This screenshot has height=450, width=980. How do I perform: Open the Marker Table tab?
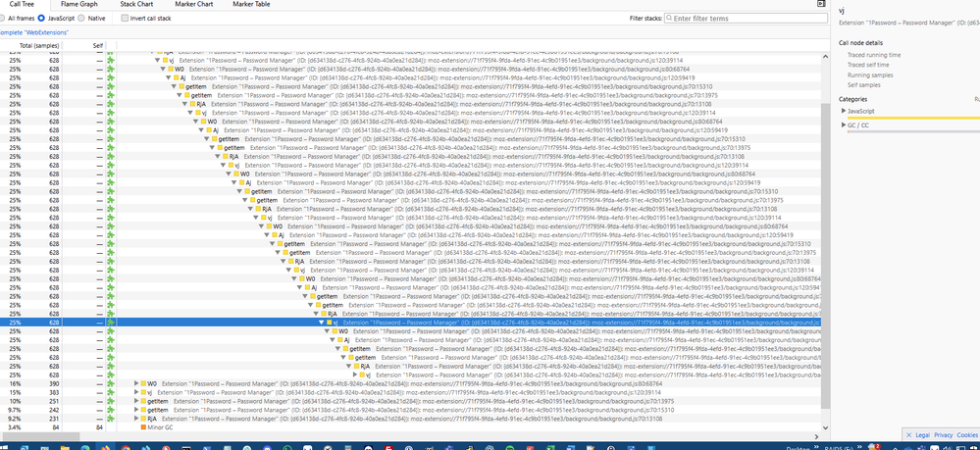(251, 5)
